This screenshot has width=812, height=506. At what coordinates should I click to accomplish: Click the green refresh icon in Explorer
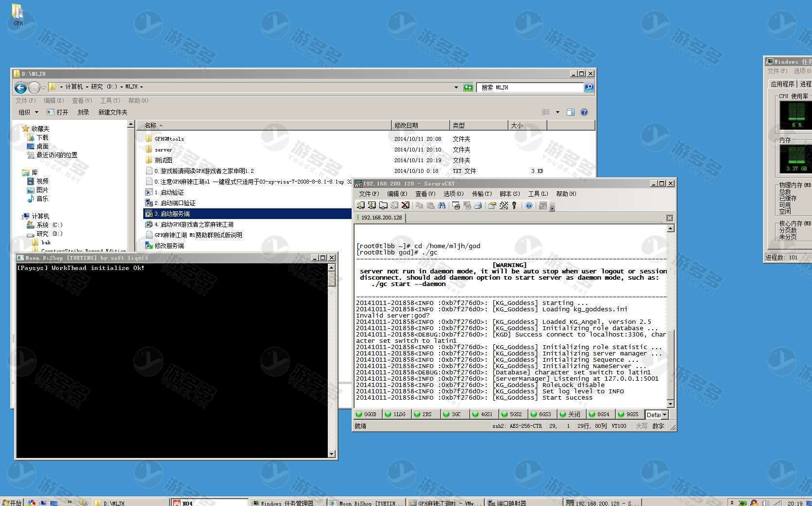tap(468, 87)
